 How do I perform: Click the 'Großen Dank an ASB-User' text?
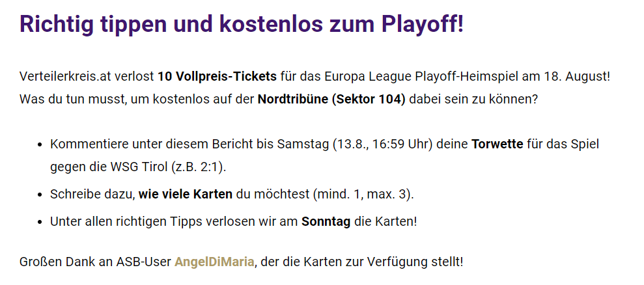point(95,262)
